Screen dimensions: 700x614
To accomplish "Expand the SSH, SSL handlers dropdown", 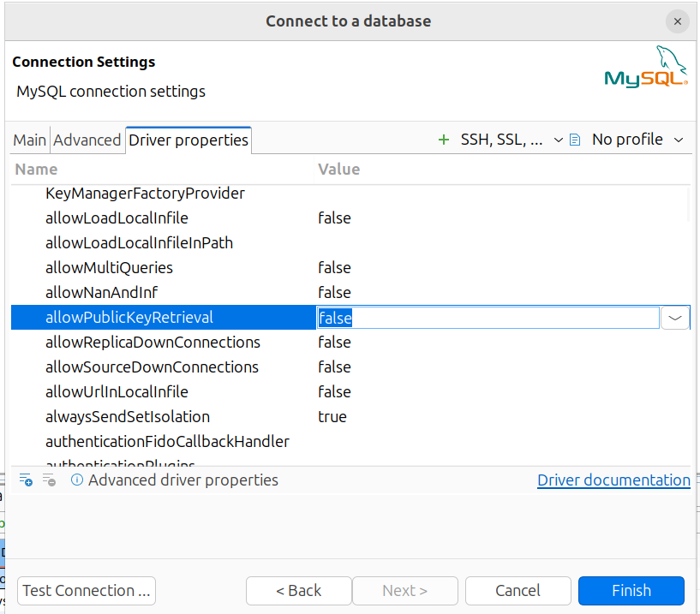I will (x=558, y=140).
